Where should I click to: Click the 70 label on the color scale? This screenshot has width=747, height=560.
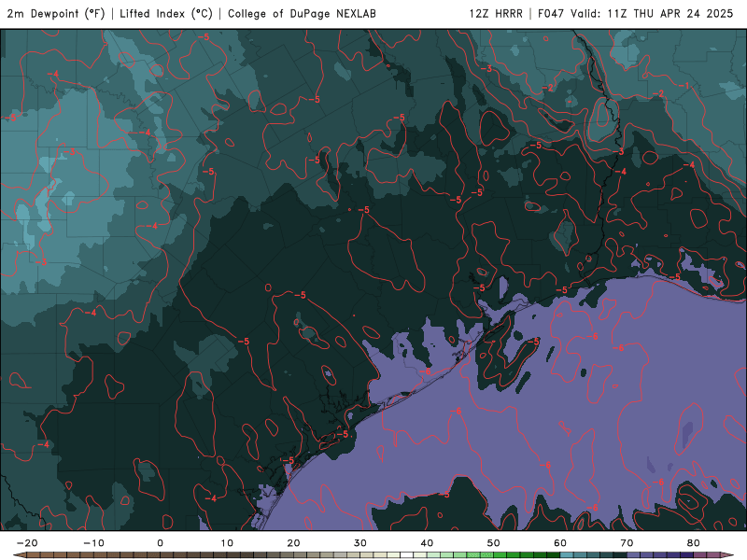pos(627,543)
